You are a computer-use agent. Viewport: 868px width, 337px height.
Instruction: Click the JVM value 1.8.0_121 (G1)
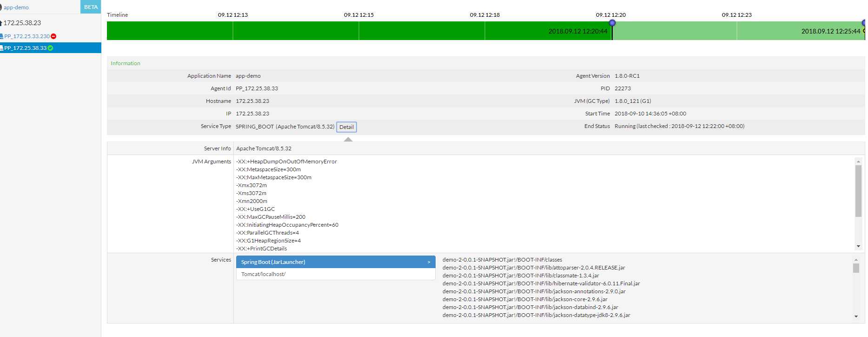[633, 101]
